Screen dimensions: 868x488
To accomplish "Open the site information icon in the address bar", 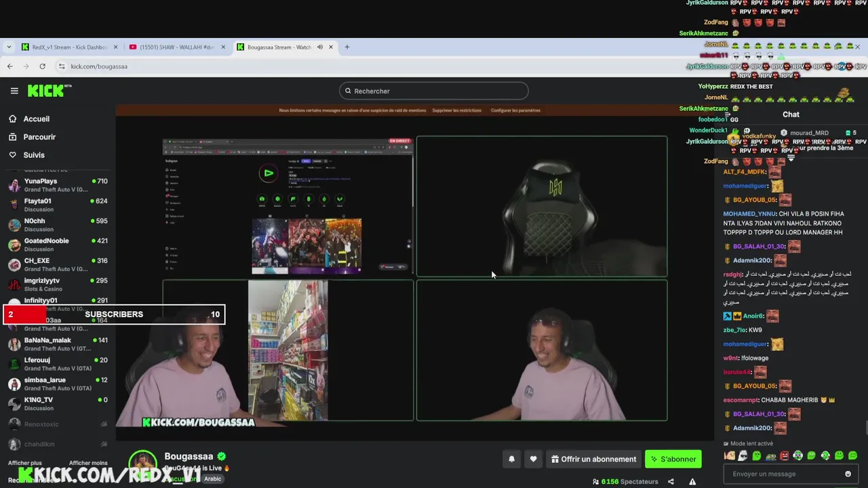I will 62,66.
